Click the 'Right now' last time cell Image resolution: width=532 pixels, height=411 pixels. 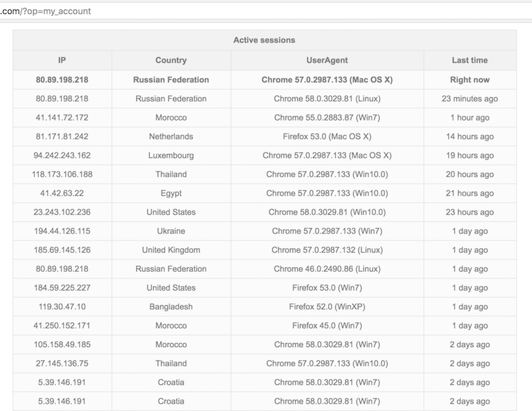[469, 80]
